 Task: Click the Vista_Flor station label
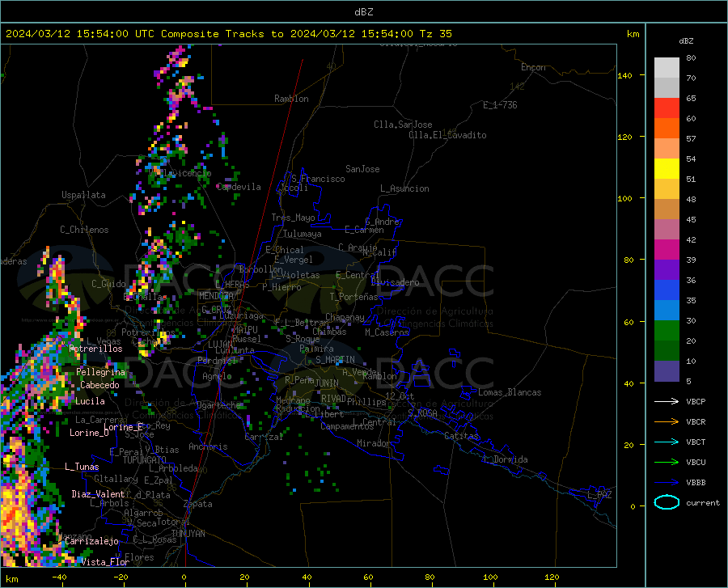click(x=105, y=562)
